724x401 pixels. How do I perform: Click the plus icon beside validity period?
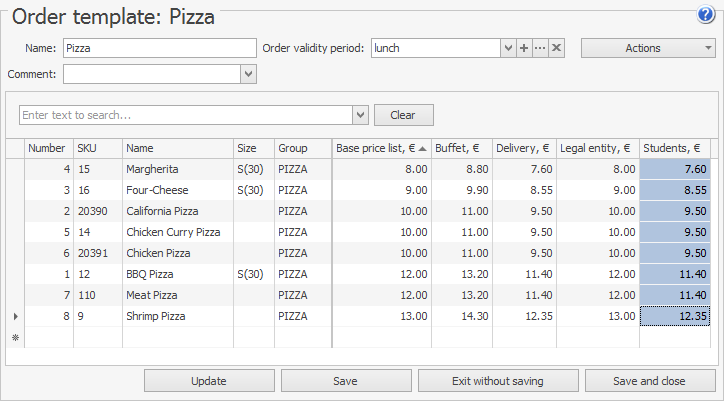pyautogui.click(x=524, y=48)
